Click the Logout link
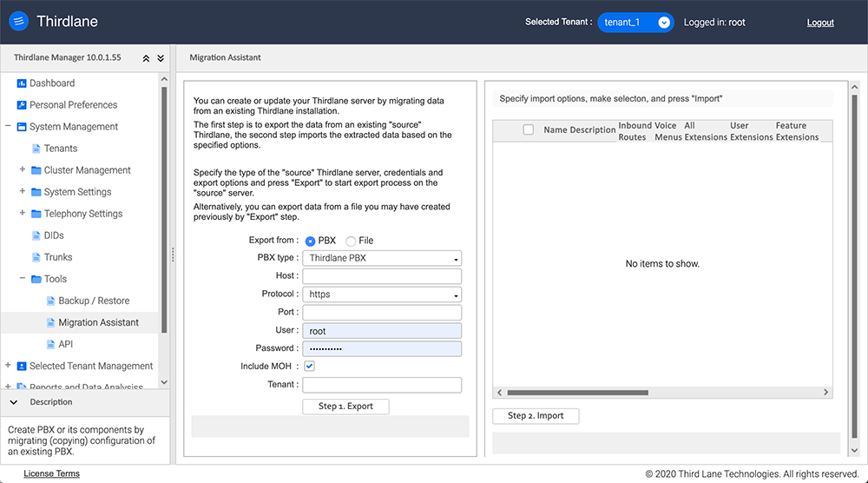 [x=820, y=23]
